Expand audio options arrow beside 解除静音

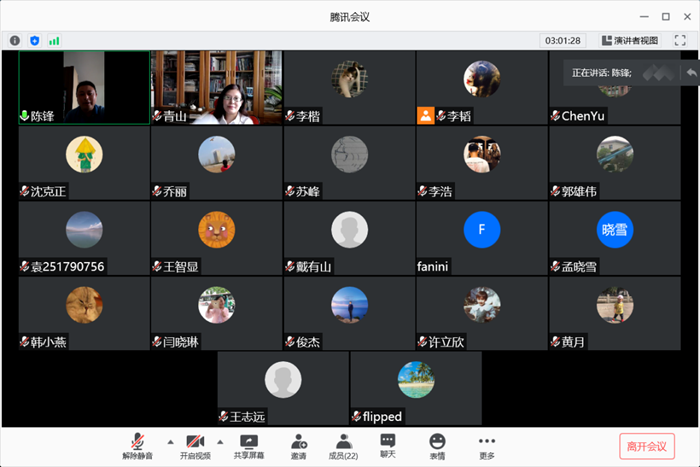coord(168,441)
